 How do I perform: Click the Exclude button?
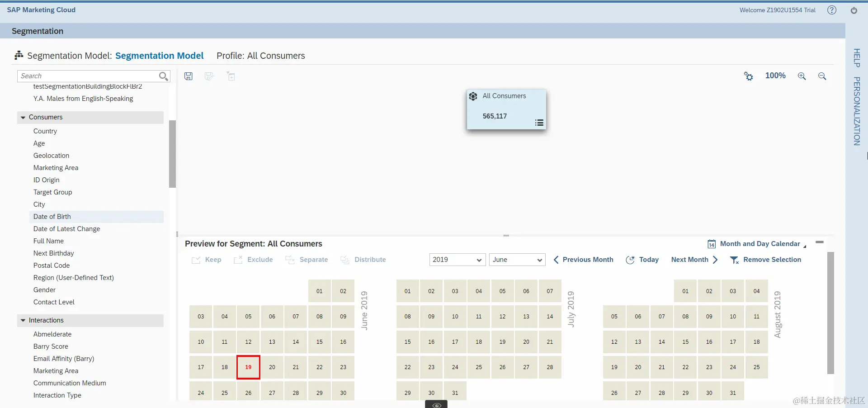[x=253, y=260]
